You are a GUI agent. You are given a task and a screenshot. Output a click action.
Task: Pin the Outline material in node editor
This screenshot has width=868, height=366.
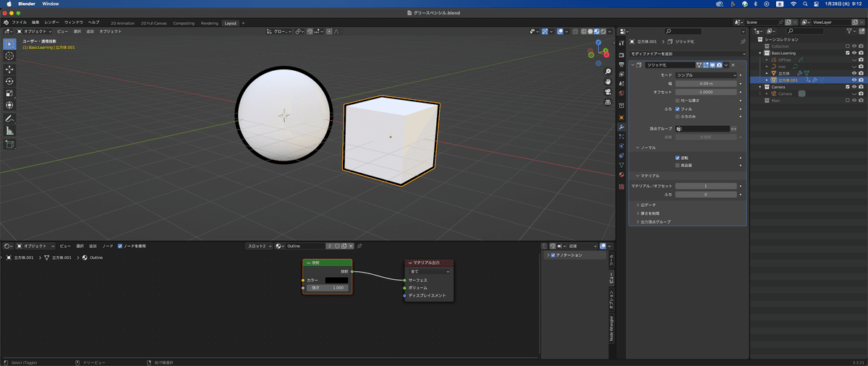point(359,246)
